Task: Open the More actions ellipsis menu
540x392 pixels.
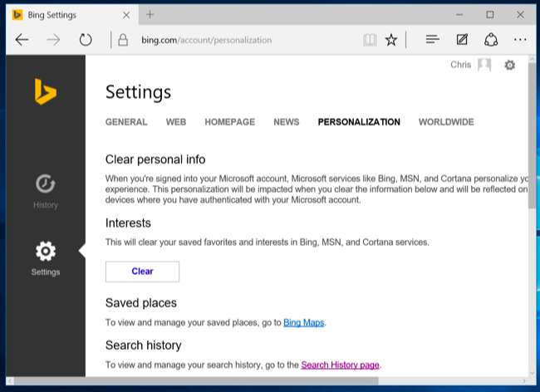Action: point(520,40)
